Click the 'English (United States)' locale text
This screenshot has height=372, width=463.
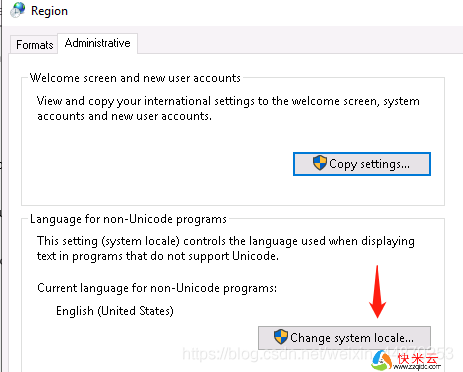point(115,311)
